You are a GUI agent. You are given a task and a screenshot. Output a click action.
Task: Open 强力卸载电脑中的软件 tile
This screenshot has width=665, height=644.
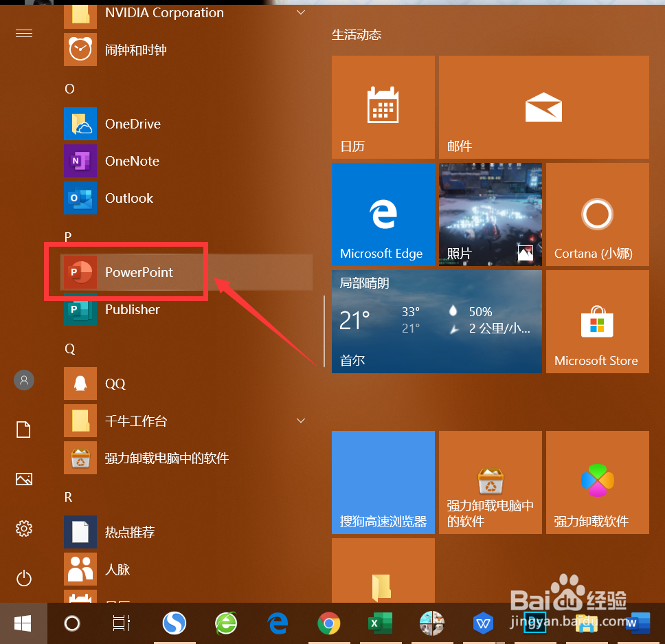(x=491, y=482)
